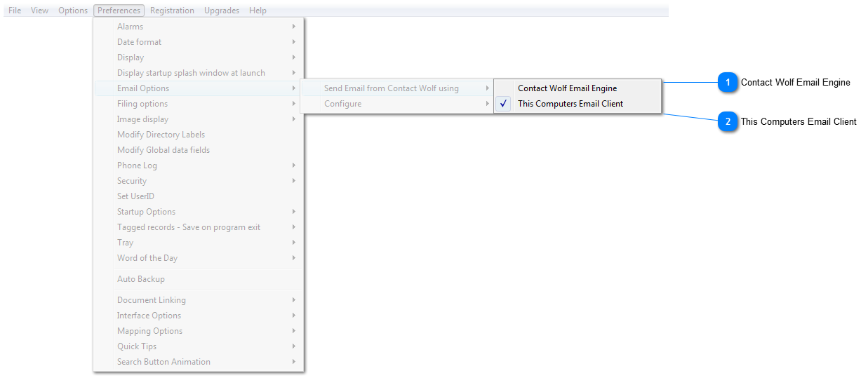The image size is (868, 385).
Task: Open the Display submenu entry
Action: coord(198,58)
